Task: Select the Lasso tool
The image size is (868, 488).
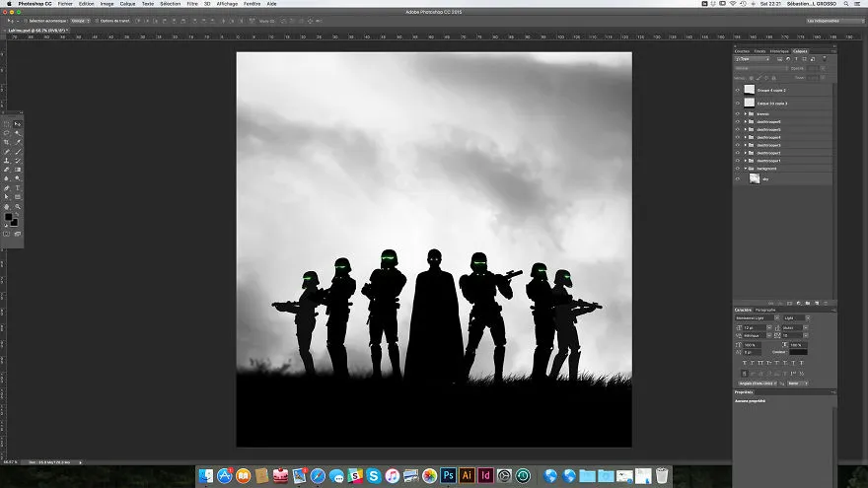Action: [7, 133]
